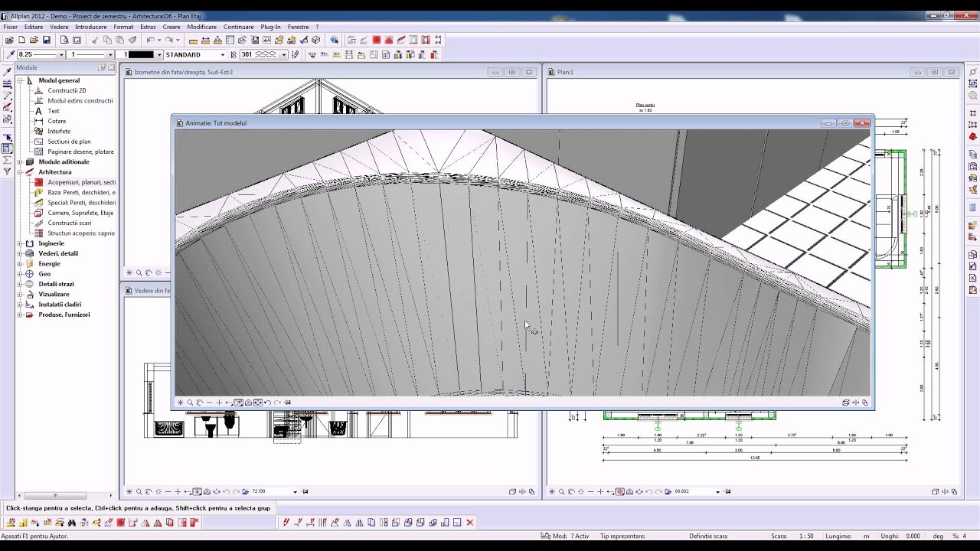
Task: Expand the Inginerie module group
Action: click(21, 243)
